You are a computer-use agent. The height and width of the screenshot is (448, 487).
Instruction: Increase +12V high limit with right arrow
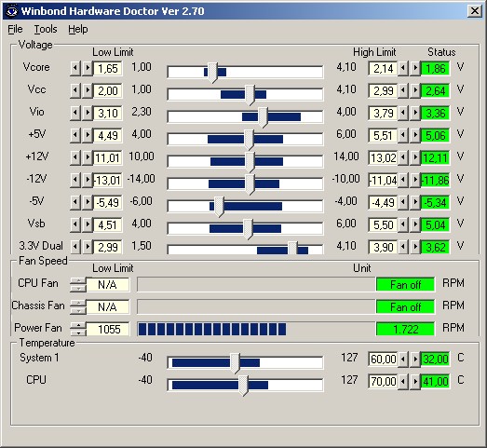415,157
